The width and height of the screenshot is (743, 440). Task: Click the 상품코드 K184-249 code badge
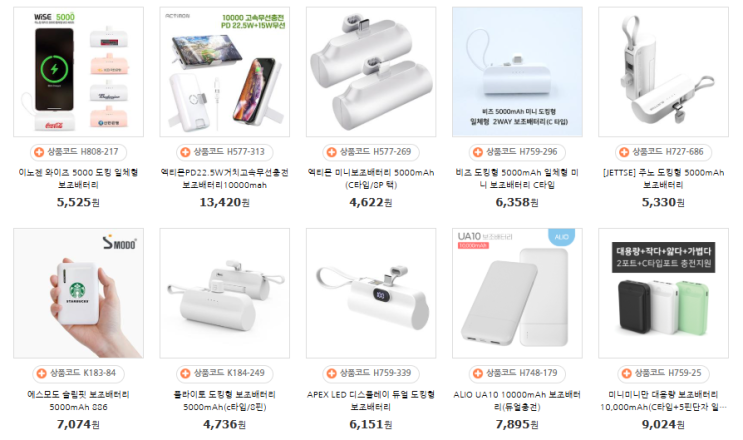coord(225,373)
